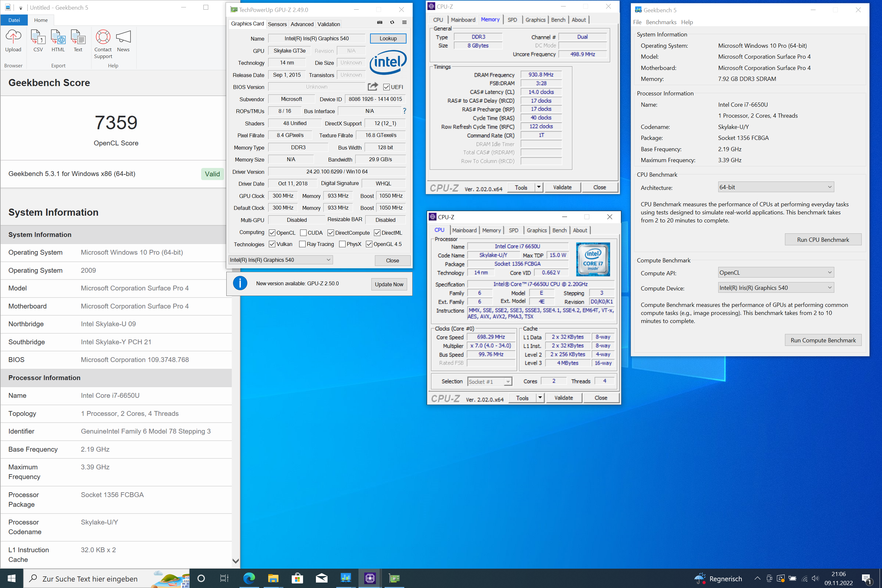The image size is (882, 588).
Task: Export results as CSV
Action: tap(38, 41)
